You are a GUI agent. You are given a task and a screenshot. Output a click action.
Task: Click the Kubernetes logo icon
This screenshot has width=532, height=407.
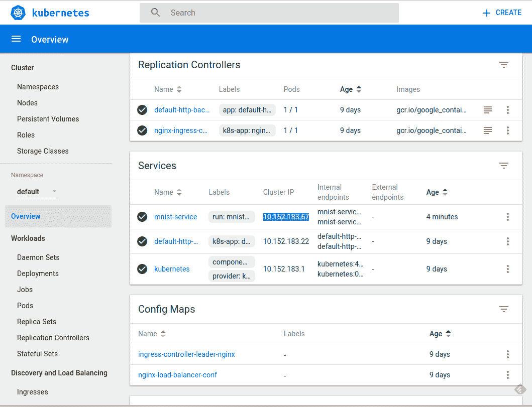tap(18, 13)
